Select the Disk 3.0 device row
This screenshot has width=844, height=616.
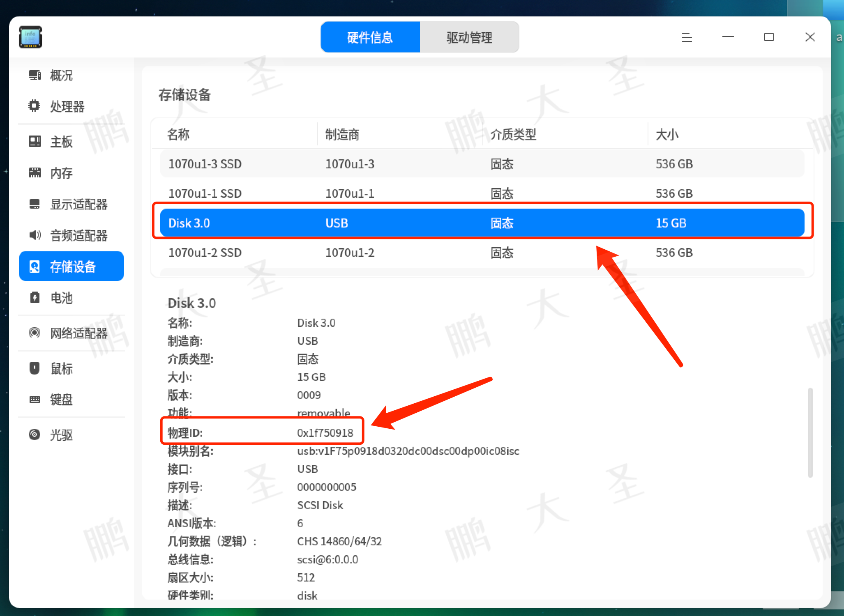[482, 223]
